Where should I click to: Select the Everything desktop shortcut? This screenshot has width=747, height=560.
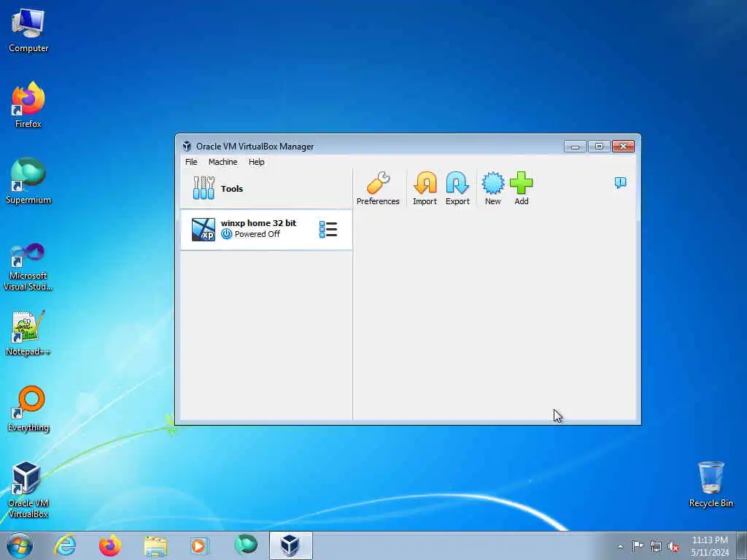(x=28, y=409)
